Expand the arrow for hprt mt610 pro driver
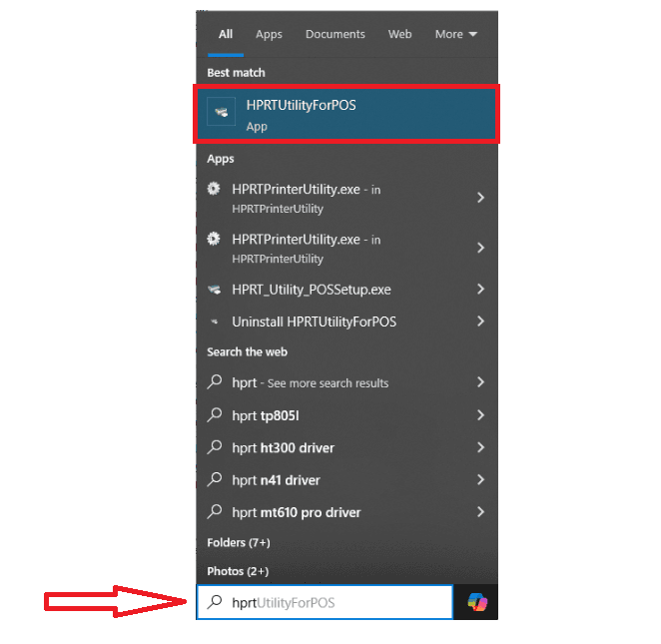 coord(480,512)
